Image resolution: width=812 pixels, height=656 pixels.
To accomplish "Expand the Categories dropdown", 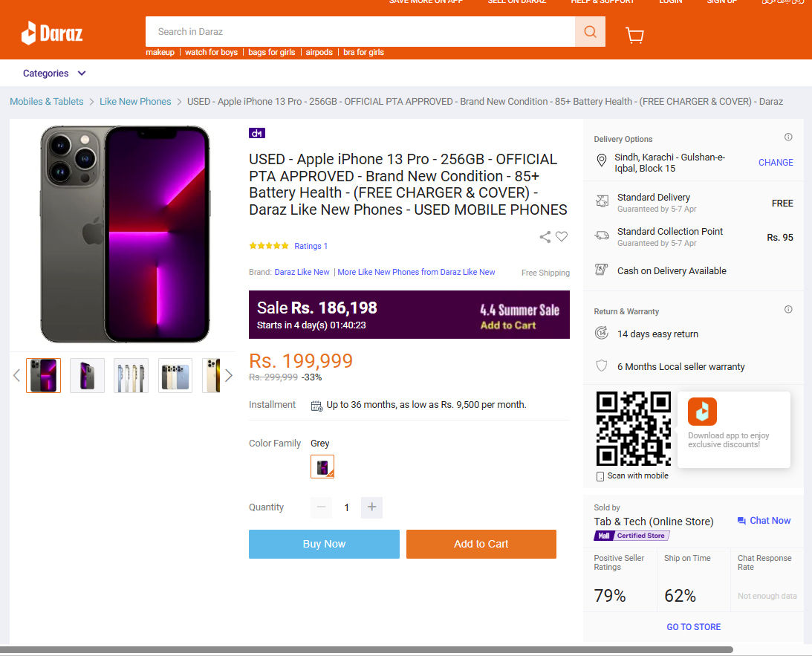I will [53, 74].
